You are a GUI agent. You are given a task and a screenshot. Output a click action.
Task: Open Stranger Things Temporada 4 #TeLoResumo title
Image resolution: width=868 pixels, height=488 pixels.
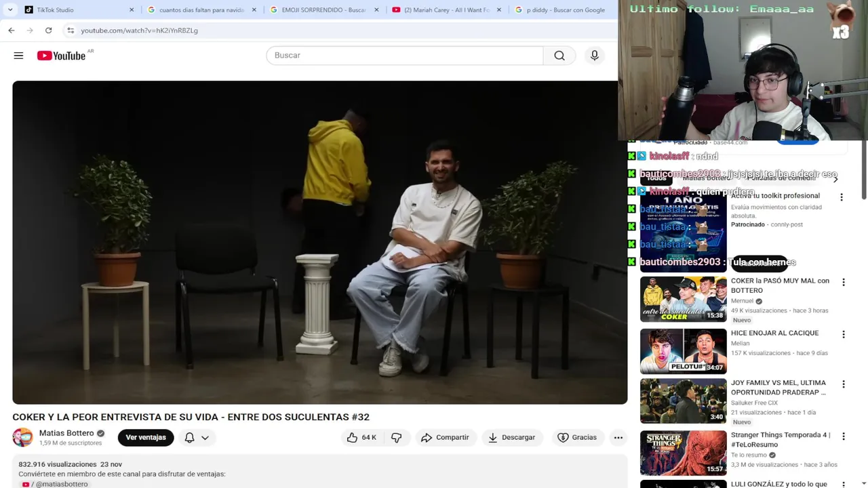pyautogui.click(x=781, y=439)
